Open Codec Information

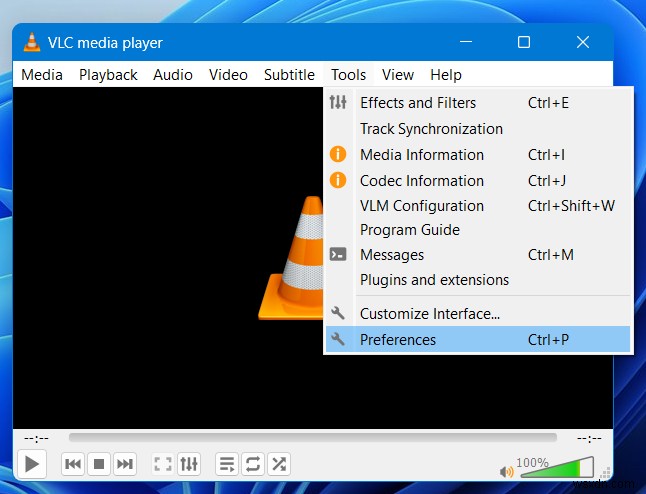pos(478,180)
